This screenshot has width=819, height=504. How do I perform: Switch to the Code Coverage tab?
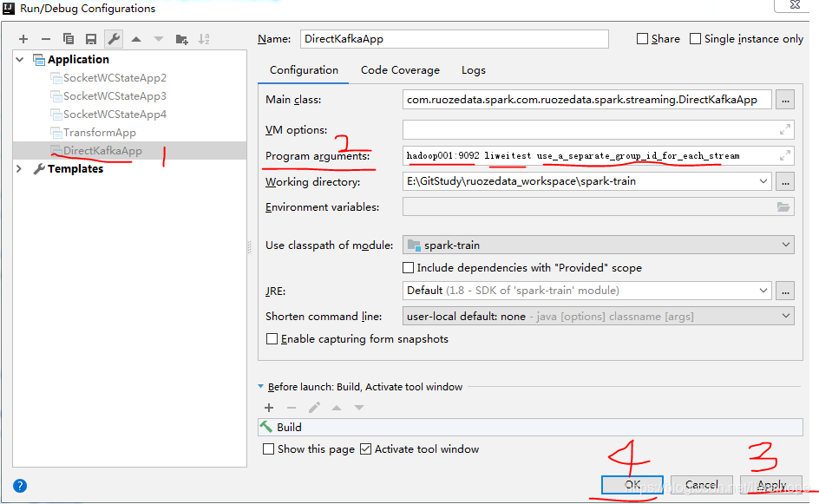pos(400,70)
